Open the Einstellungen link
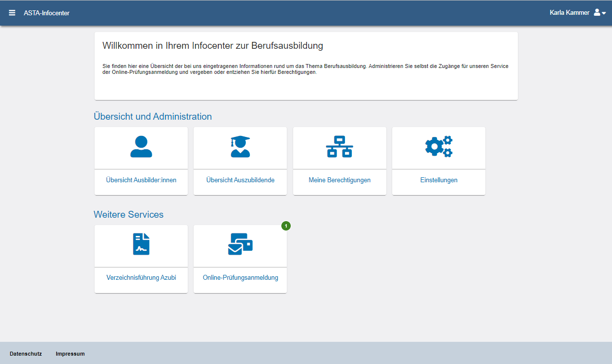 pos(439,180)
